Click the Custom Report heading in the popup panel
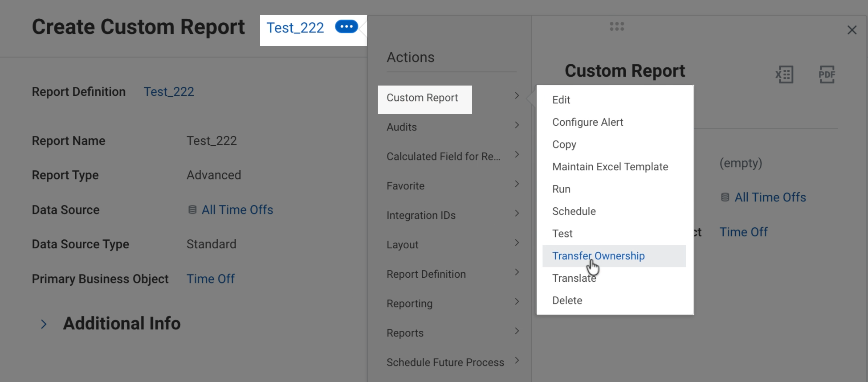 [625, 71]
